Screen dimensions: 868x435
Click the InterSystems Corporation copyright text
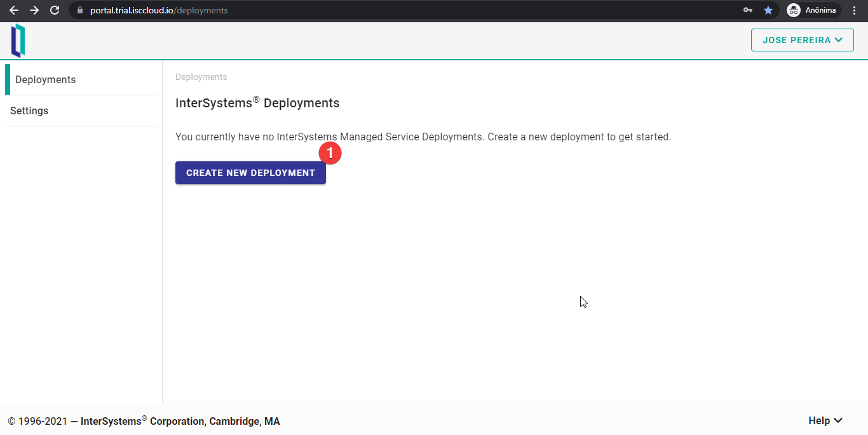(144, 421)
